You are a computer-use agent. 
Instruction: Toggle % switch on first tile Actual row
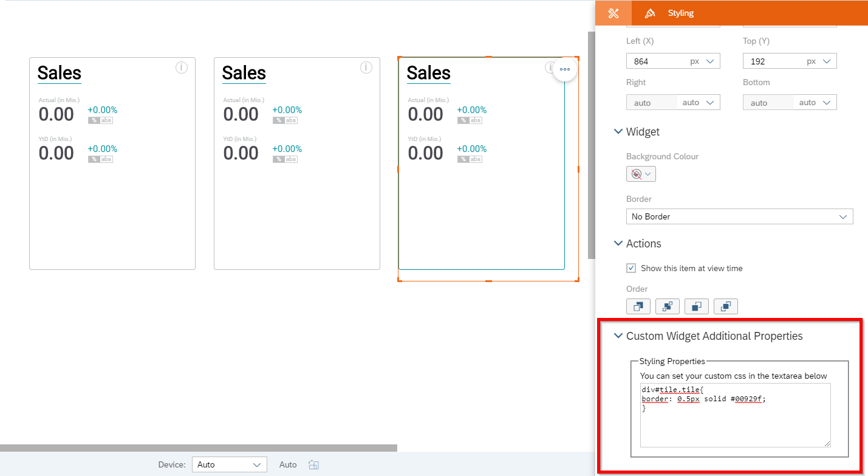click(x=94, y=120)
